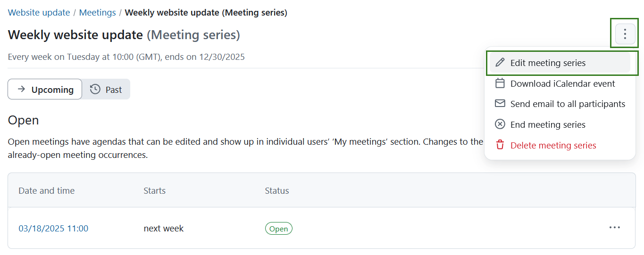
Task: Choose Send email to all participants
Action: tap(568, 104)
